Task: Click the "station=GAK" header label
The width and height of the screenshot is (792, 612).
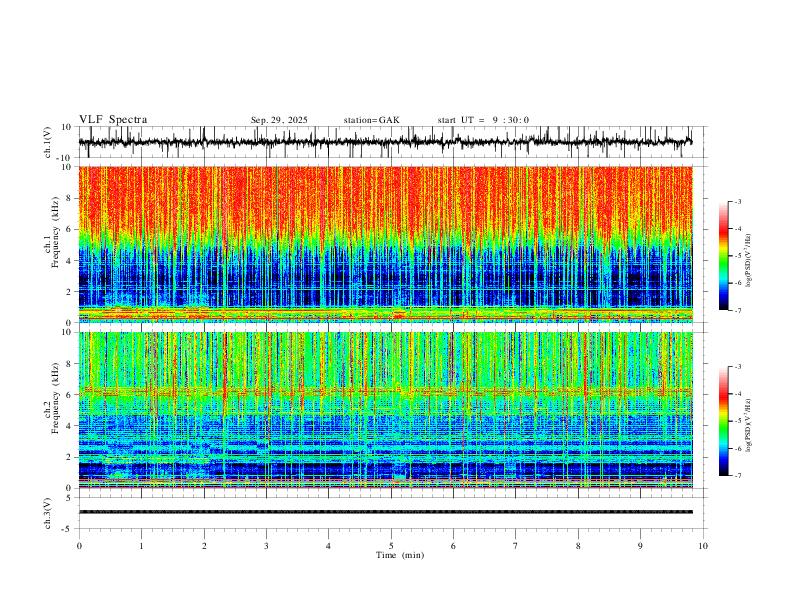Action: tap(371, 120)
